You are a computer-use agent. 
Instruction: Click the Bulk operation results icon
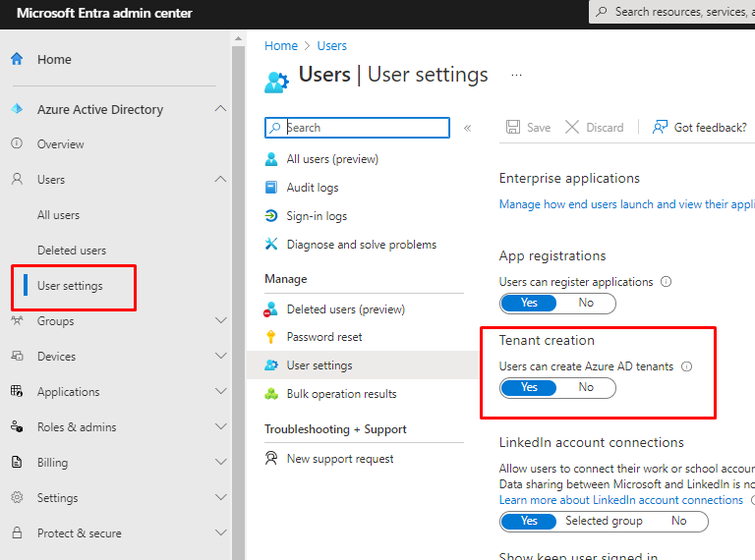271,394
